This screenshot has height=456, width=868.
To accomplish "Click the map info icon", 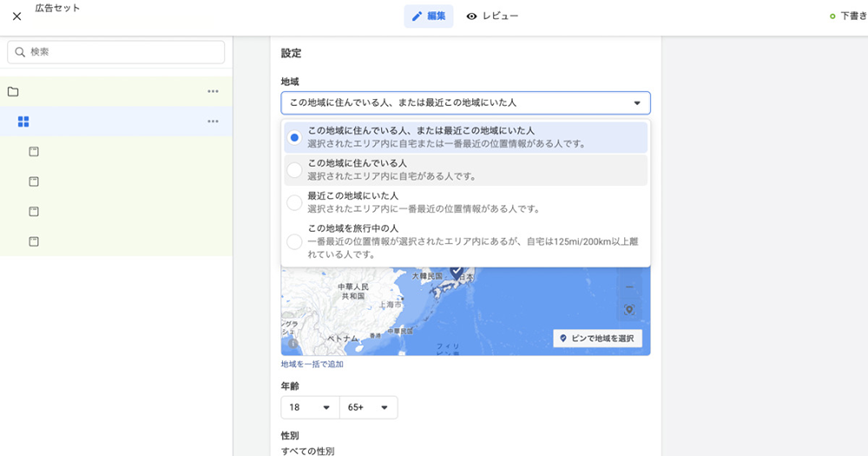I will 293,344.
